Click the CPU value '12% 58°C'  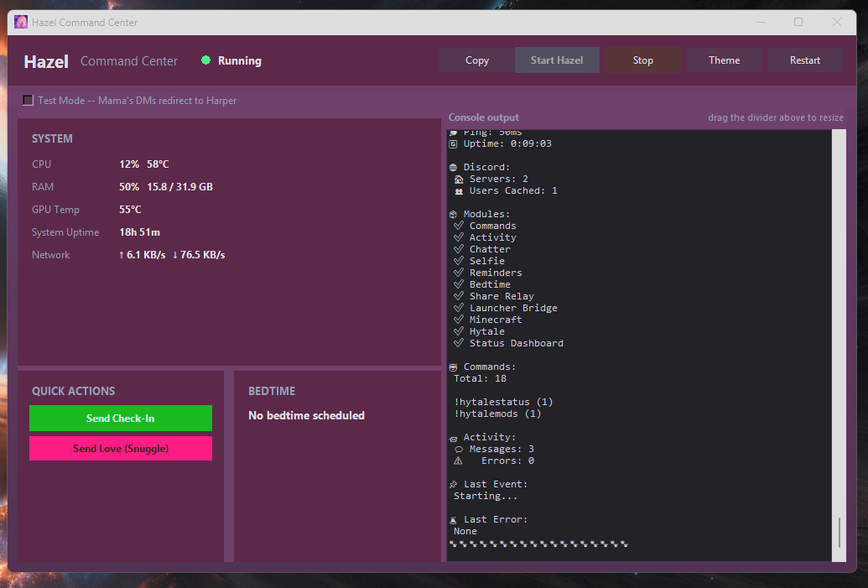coord(144,164)
